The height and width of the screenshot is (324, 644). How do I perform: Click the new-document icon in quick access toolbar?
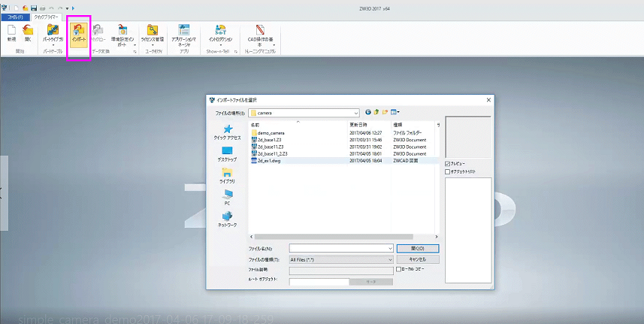(17, 8)
